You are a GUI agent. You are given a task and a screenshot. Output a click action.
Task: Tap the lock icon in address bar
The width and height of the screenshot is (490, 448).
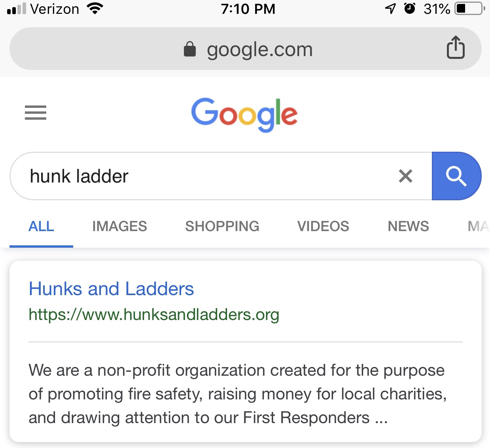tap(190, 49)
